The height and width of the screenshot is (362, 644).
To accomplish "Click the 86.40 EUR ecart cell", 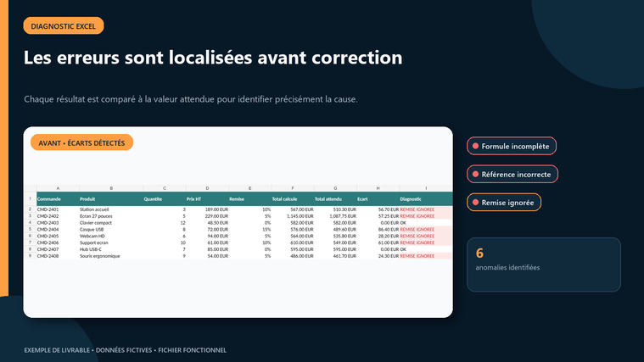I will 378,230.
